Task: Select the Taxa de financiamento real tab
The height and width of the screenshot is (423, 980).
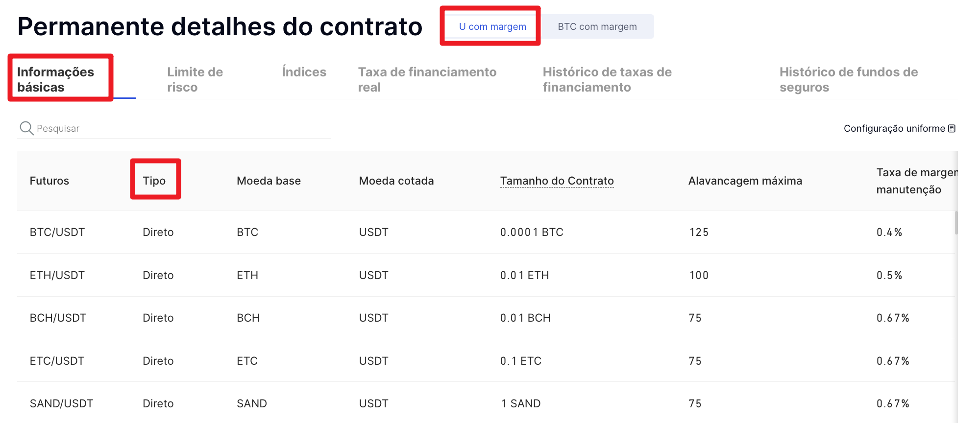Action: click(427, 79)
